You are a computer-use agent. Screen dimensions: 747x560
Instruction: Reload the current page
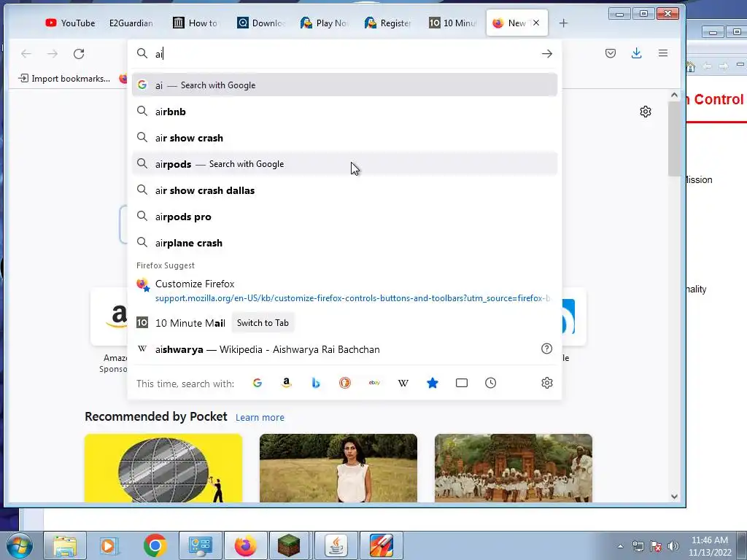(x=79, y=54)
